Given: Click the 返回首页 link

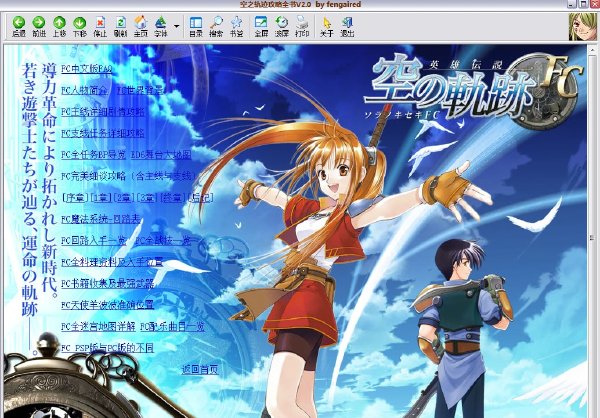Looking at the screenshot, I should (200, 369).
